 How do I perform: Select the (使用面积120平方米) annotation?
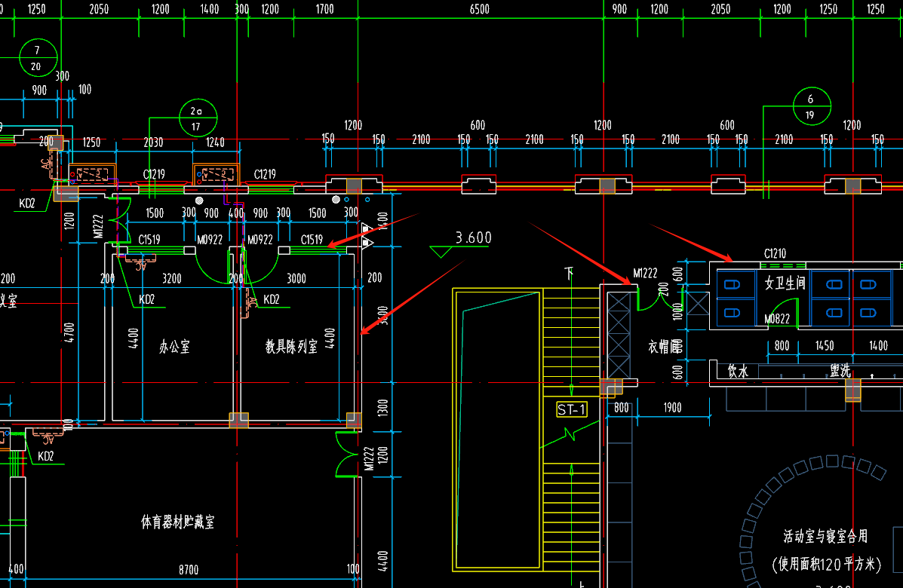[x=826, y=564]
